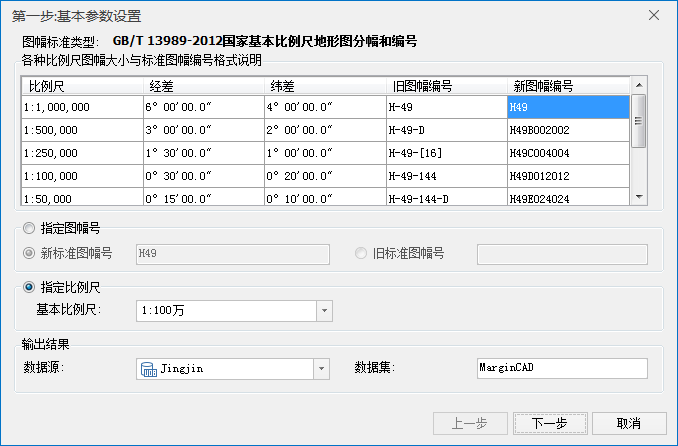Click the 新图幅编号 column header
The width and height of the screenshot is (678, 446).
coord(541,86)
